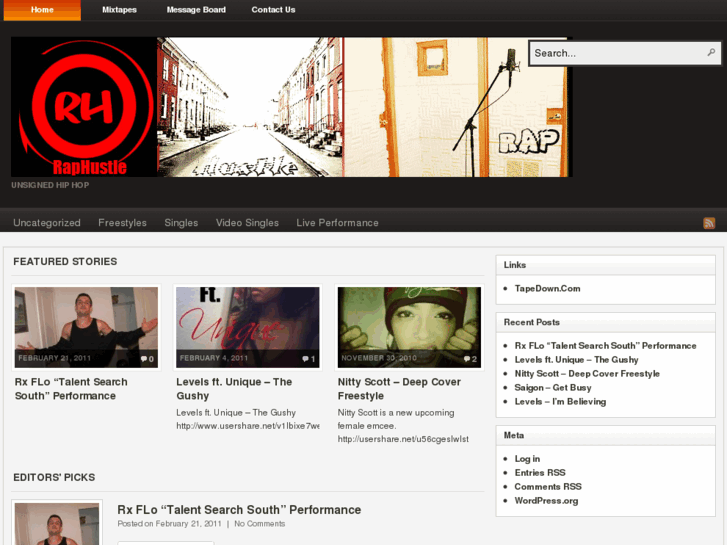Open recent post Levels – I'm Believing

click(x=560, y=402)
